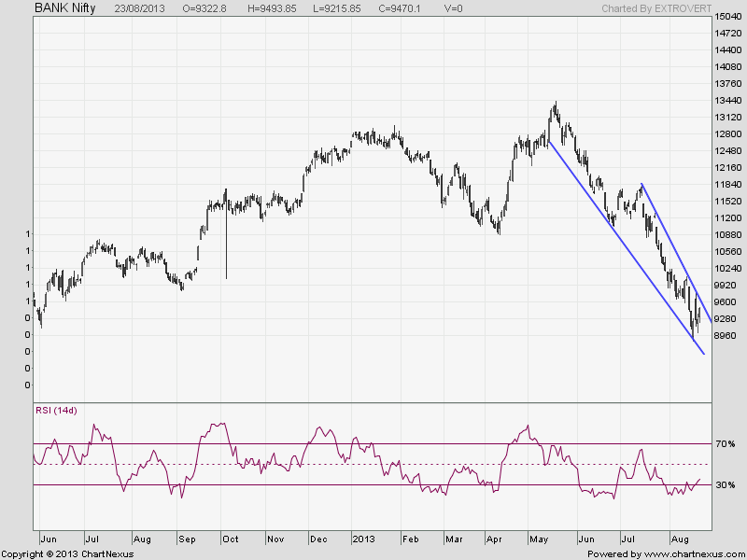Viewport: 747px width, 560px height.
Task: Click the 15040 price axis label
Action: pyautogui.click(x=729, y=17)
